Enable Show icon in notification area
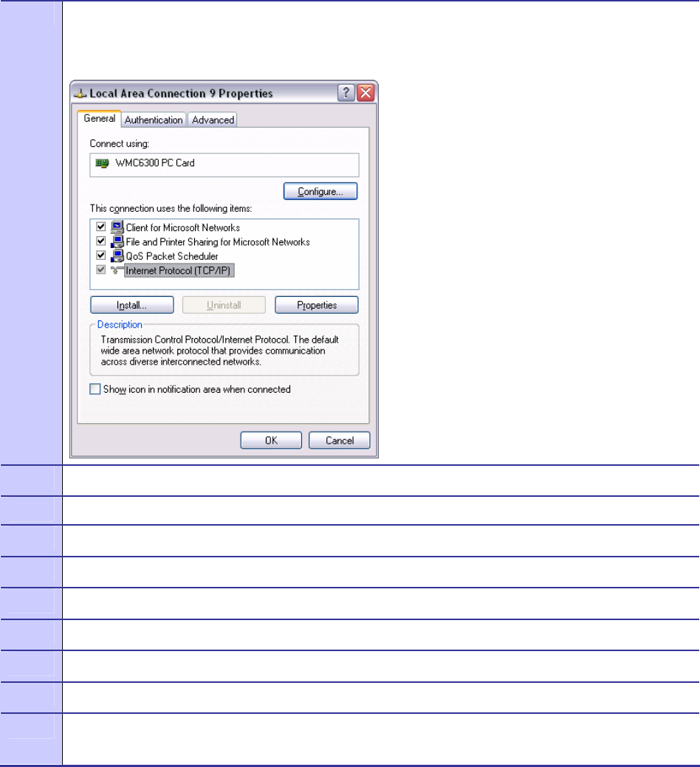This screenshot has height=767, width=700. coord(95,389)
